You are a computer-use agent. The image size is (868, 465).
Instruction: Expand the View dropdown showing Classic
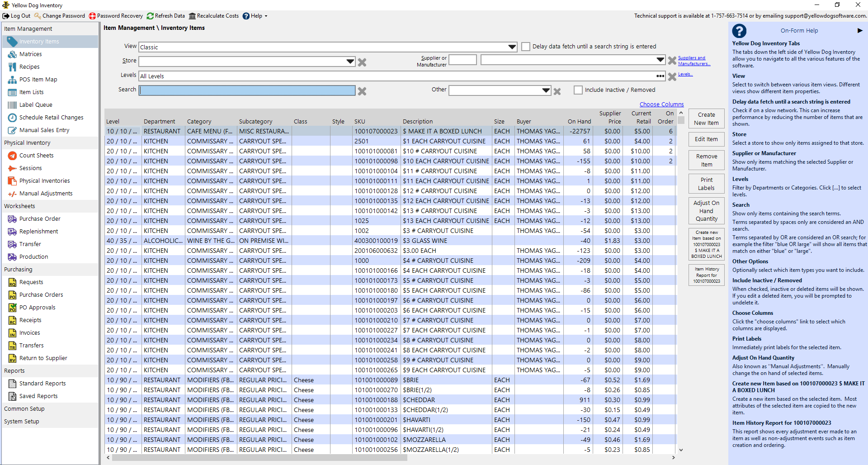512,47
